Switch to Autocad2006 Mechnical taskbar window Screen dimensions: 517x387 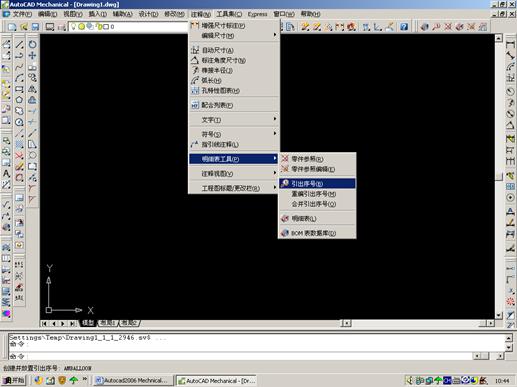coord(133,380)
